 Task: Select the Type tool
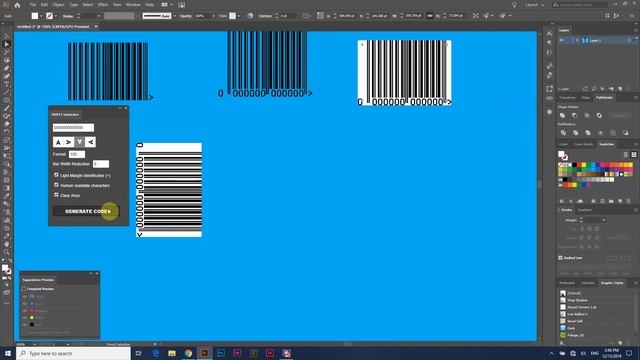[x=7, y=84]
